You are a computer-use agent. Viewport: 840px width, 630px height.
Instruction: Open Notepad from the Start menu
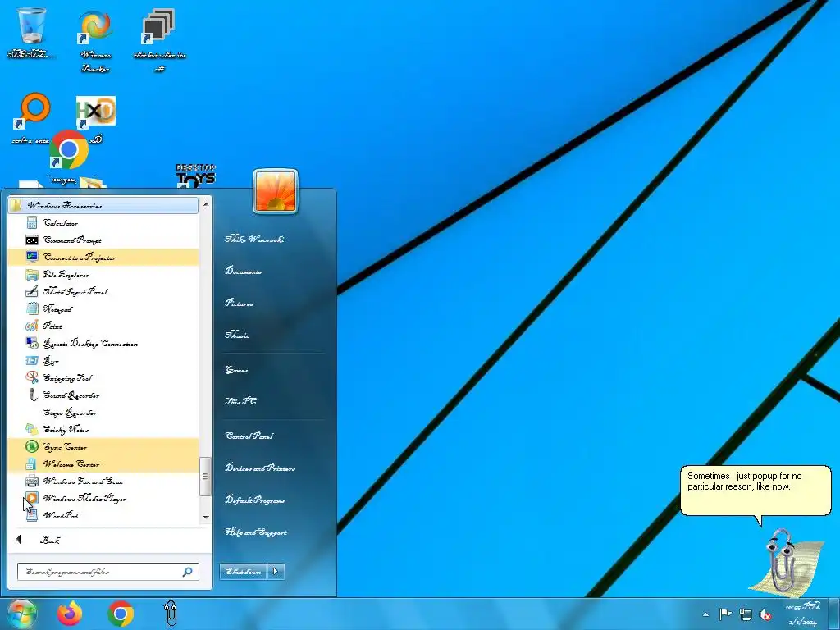103,308
